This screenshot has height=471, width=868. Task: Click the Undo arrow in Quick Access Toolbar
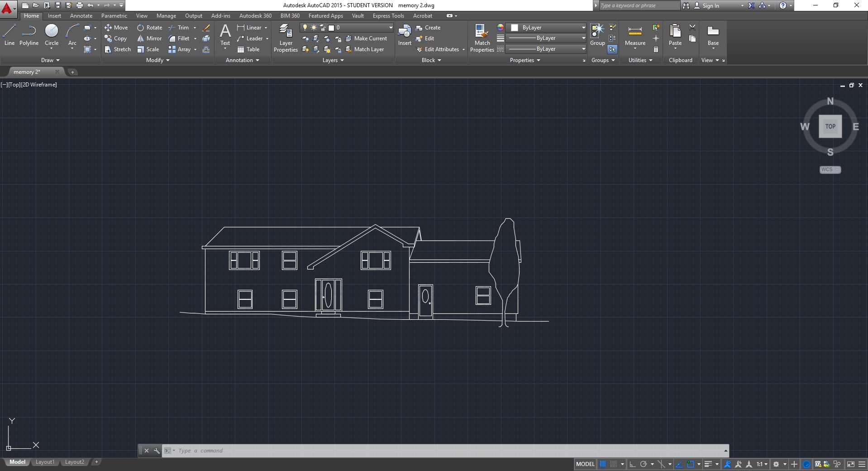(91, 5)
